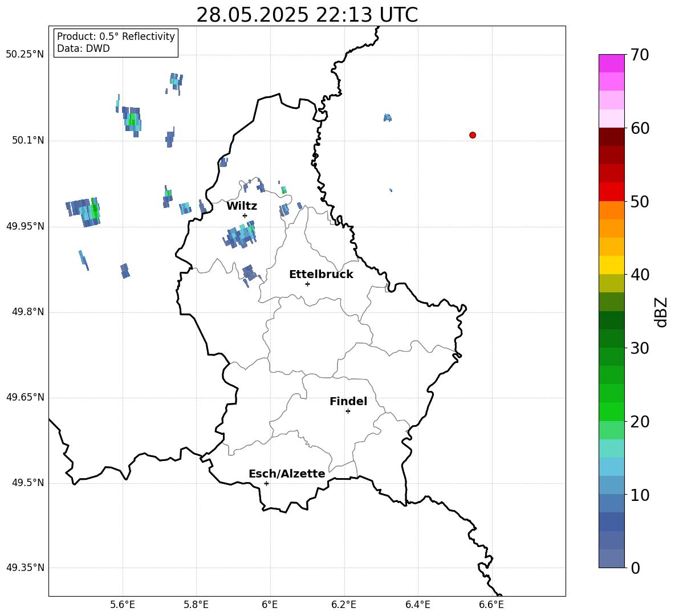Click the 20 tick on colorbar
The width and height of the screenshot is (675, 616).
pyautogui.click(x=640, y=422)
